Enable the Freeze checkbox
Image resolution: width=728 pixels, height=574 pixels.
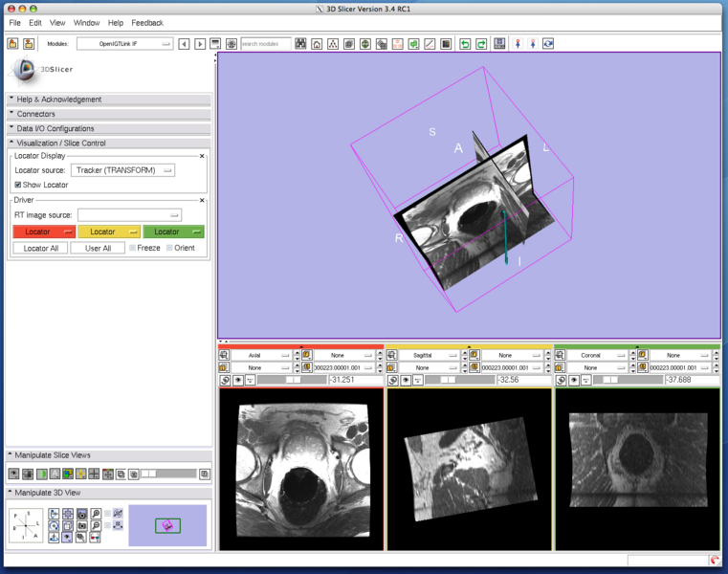point(132,248)
